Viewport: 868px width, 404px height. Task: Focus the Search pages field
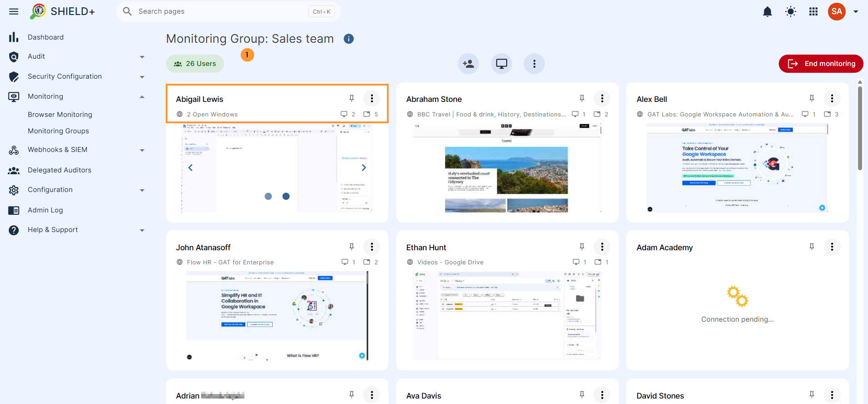pyautogui.click(x=228, y=11)
